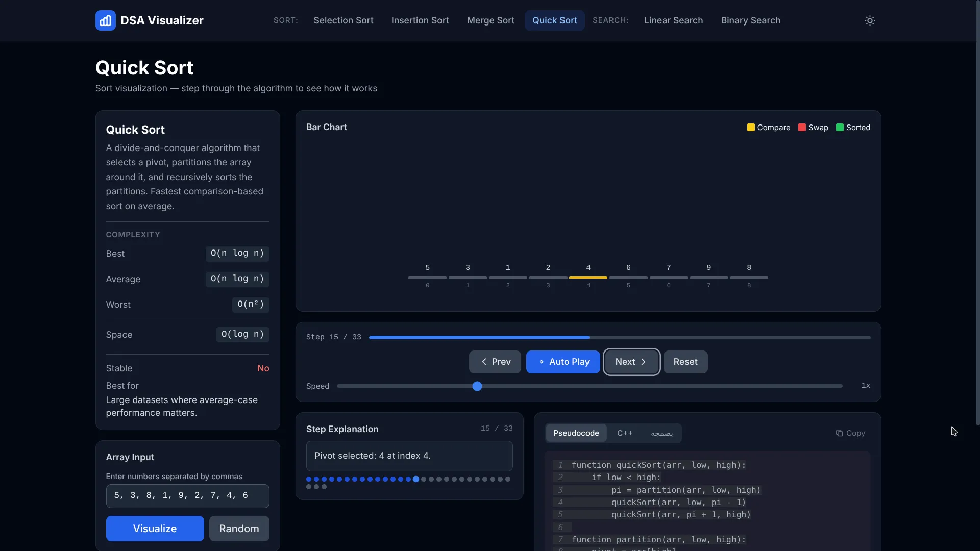Click the Worst complexity O(n²) value
The height and width of the screenshot is (551, 980).
pos(251,305)
